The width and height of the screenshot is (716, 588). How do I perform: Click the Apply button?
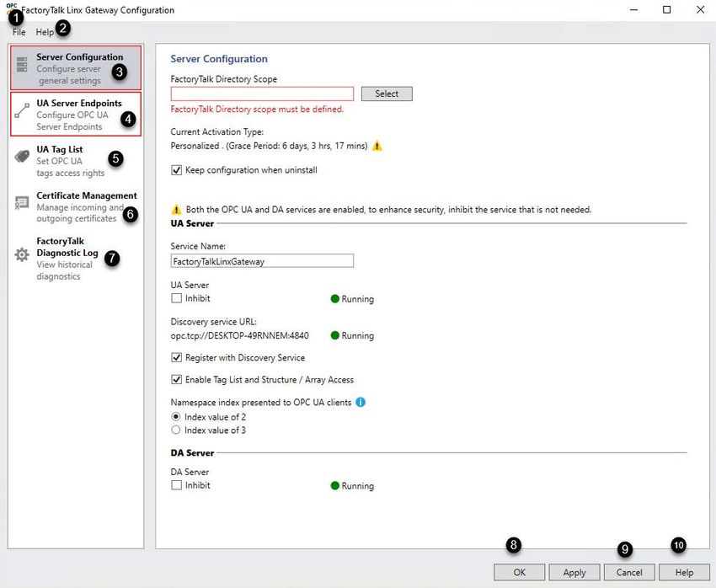tap(574, 573)
